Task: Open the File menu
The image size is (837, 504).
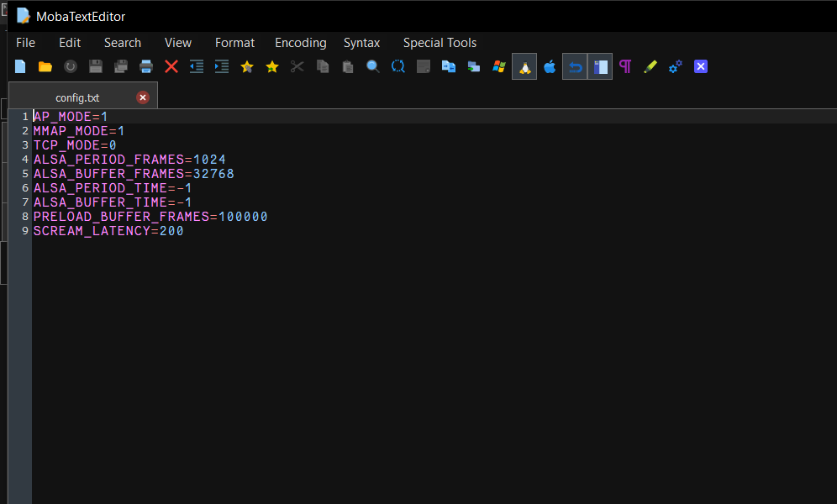Action: (25, 43)
